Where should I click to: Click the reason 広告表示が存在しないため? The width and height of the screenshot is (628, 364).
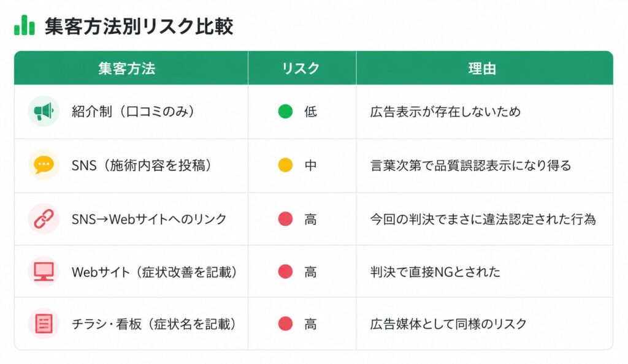445,111
